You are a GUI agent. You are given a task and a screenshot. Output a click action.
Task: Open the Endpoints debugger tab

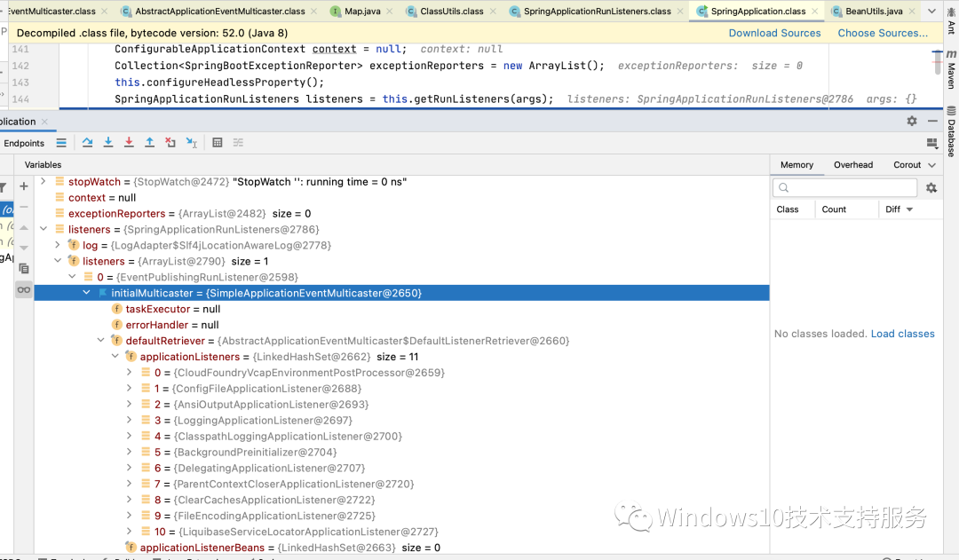tap(24, 143)
